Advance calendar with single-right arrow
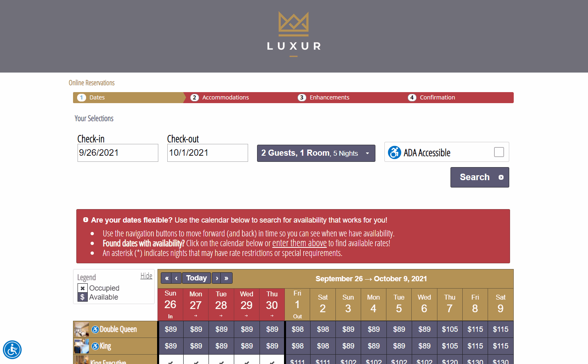Screen dimensions: 588x364 tap(217, 278)
